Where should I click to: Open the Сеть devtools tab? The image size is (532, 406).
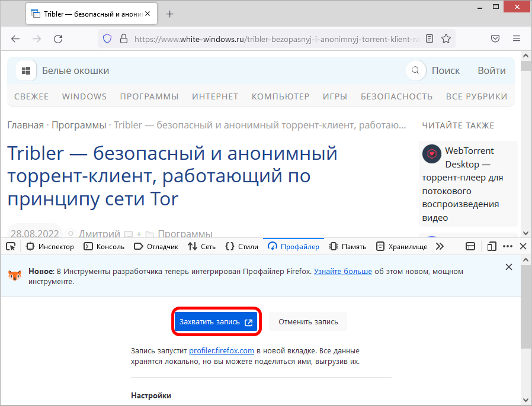(x=202, y=246)
